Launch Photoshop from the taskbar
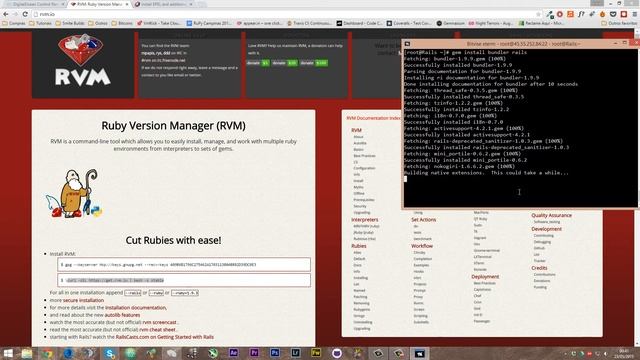The width and height of the screenshot is (640, 360). coord(275,353)
